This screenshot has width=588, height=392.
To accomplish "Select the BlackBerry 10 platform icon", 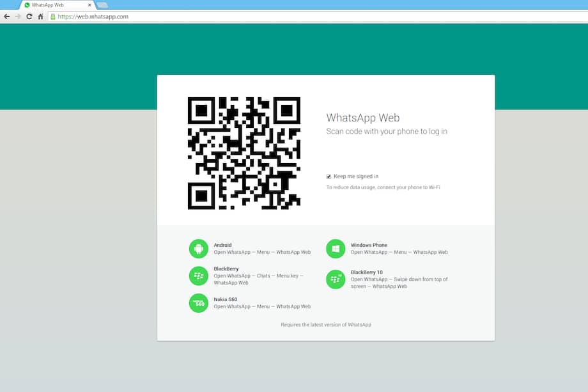I will (x=336, y=279).
